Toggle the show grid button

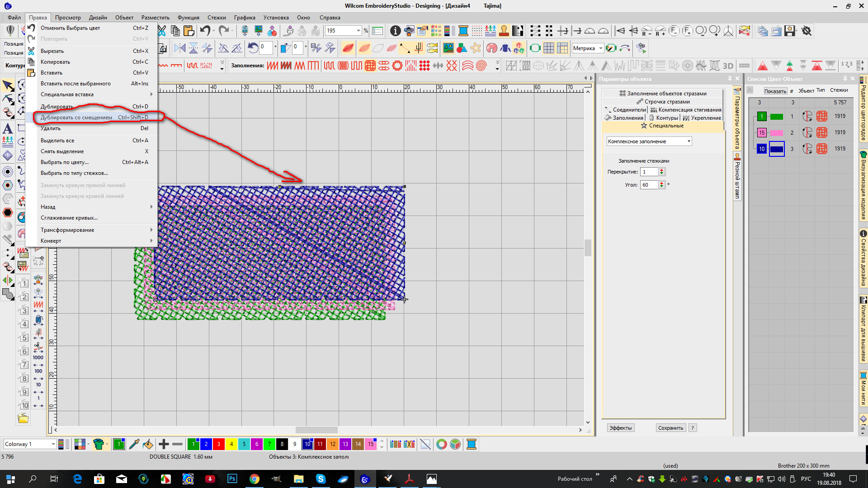[x=549, y=48]
